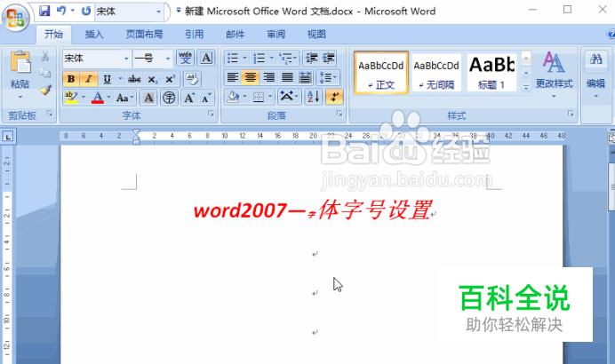615x364 pixels.
Task: Open font size dropdown showing 一号
Action: click(168, 59)
